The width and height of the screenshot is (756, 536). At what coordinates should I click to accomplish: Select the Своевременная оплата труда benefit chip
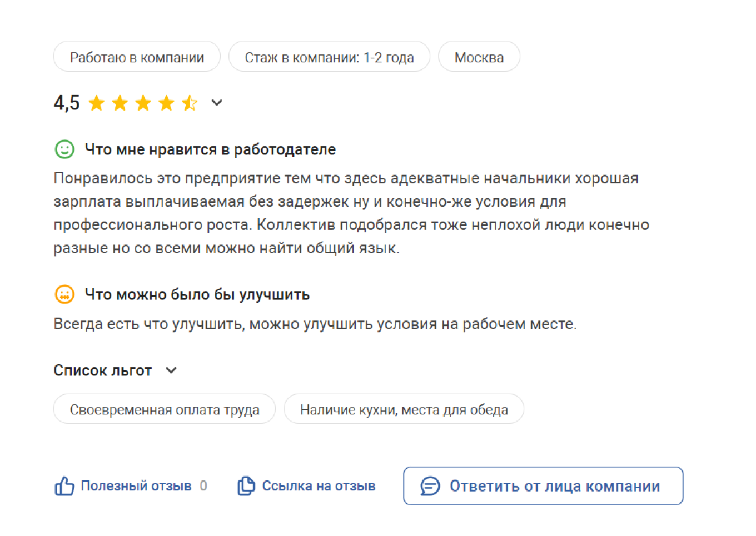165,409
